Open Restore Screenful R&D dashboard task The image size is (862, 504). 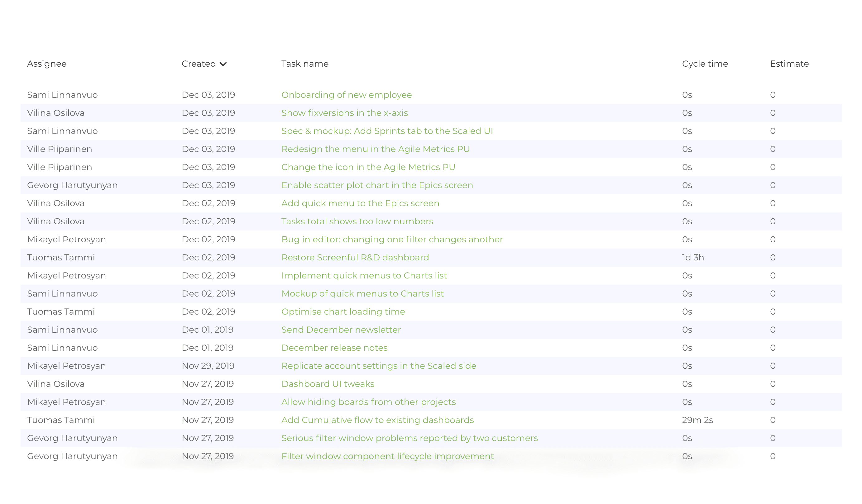(355, 257)
